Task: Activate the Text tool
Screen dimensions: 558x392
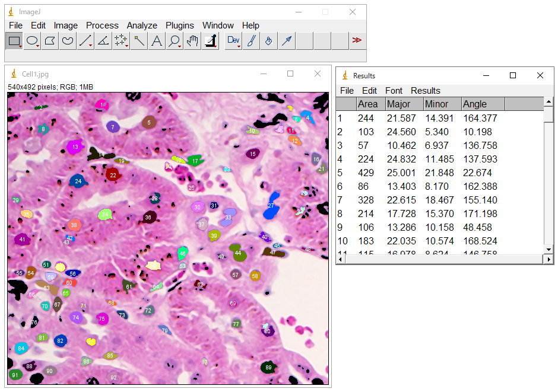Action: (x=157, y=41)
